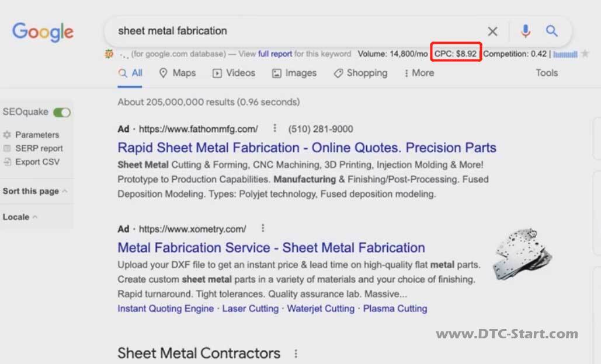Screen dimensions: 601x364
Task: Click the phone number (510) 281-9000
Action: [x=321, y=129]
